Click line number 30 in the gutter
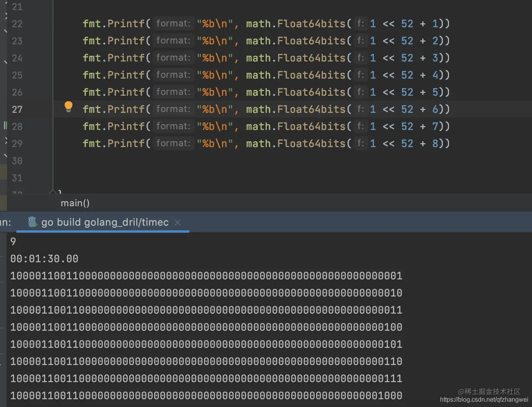The height and width of the screenshot is (407, 532). 17,161
